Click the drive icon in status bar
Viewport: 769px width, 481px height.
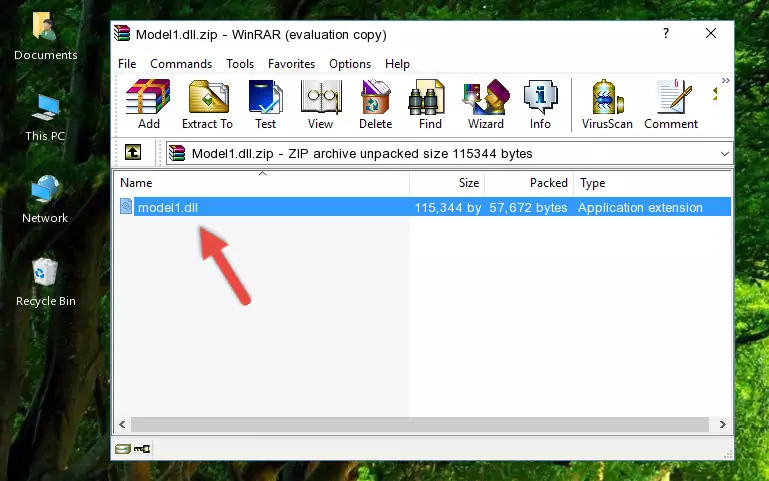tap(123, 448)
